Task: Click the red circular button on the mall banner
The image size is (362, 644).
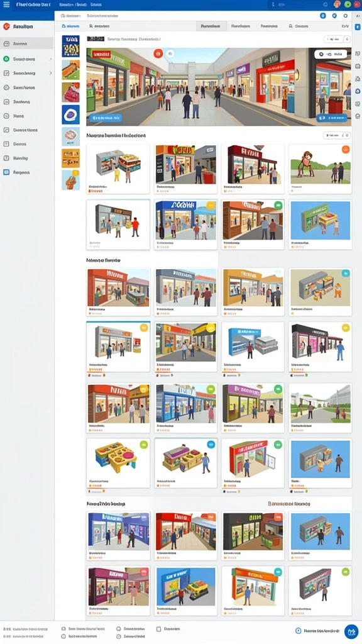Action: 158,54
